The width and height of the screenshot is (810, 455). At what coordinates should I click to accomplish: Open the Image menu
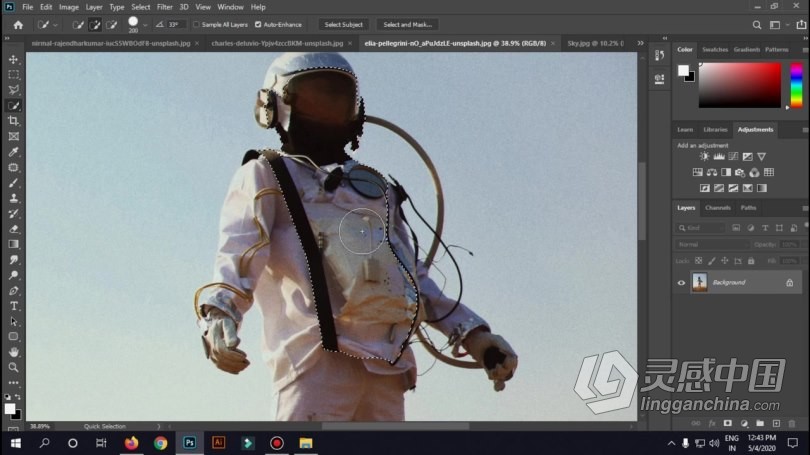(x=69, y=7)
